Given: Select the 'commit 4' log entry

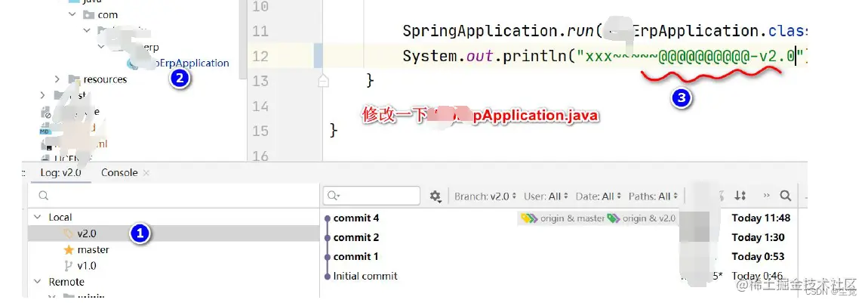Looking at the screenshot, I should click(x=356, y=218).
